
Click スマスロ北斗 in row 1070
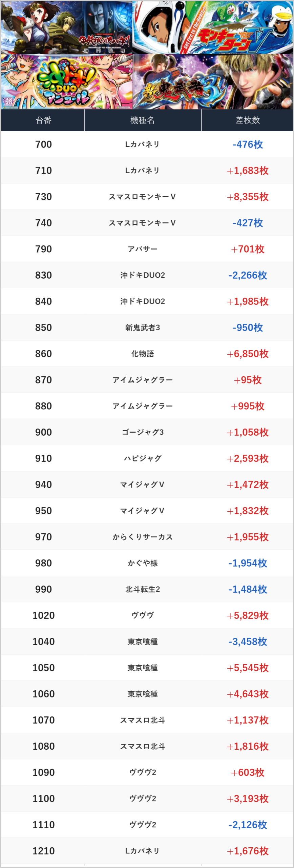(x=142, y=720)
